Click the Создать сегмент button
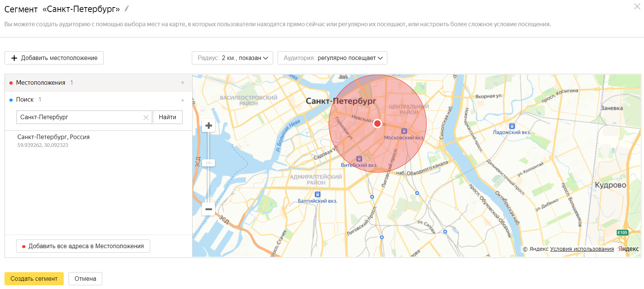Viewport: 644px width, 289px height. 34,279
